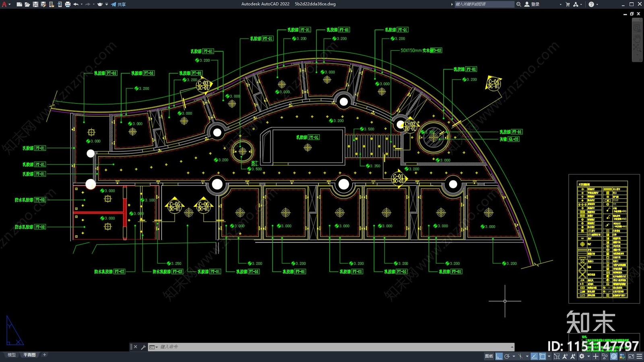Toggle Object Snap in status bar

point(543,356)
